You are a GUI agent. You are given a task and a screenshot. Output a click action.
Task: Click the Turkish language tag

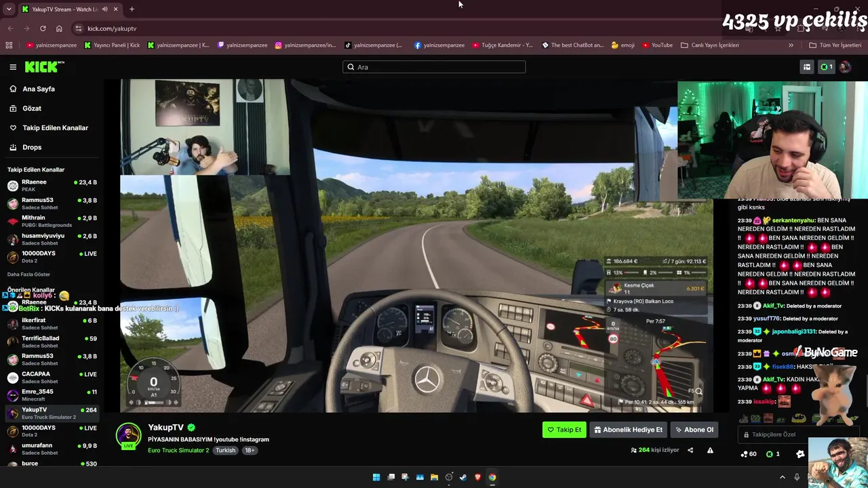point(226,450)
